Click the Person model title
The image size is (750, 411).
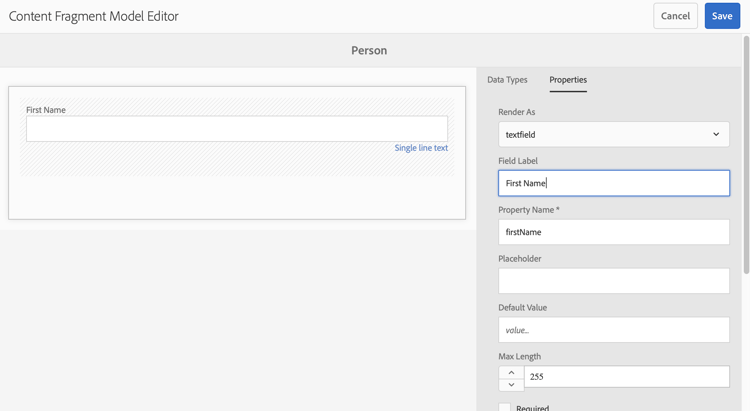coord(369,50)
